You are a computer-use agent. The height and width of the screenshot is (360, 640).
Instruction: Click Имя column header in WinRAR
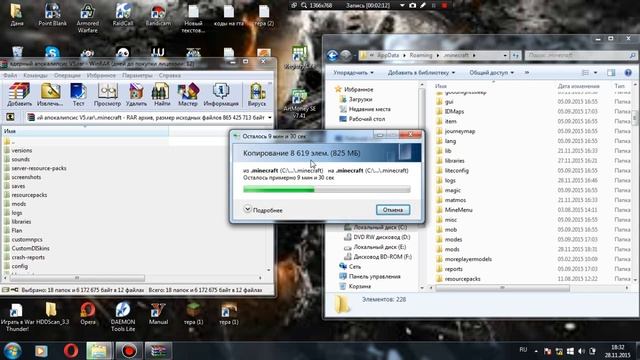(x=85, y=131)
